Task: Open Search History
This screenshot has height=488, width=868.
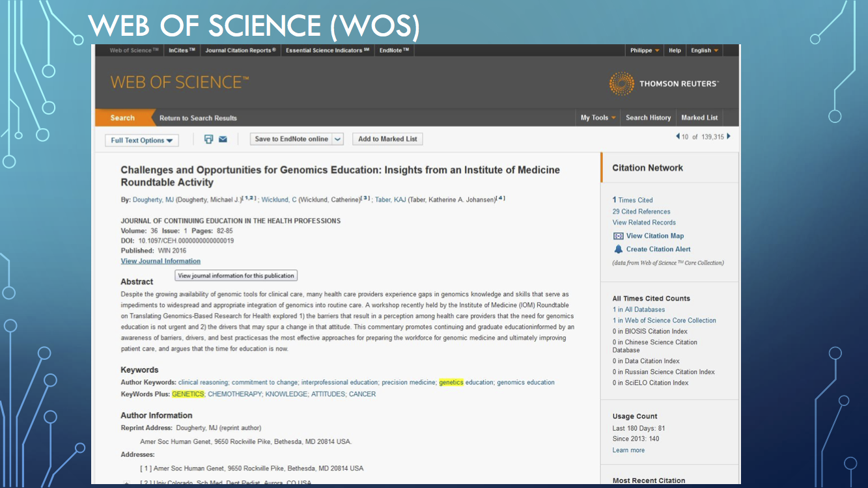Action: coord(648,118)
